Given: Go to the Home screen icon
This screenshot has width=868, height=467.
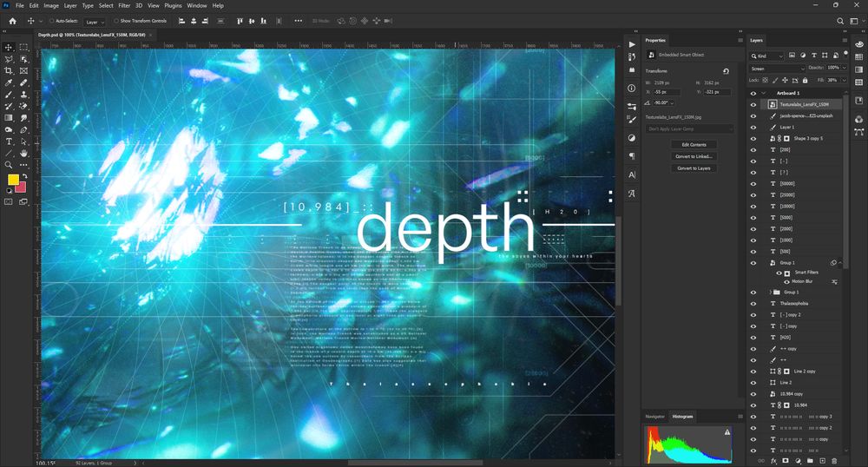Looking at the screenshot, I should pyautogui.click(x=13, y=21).
